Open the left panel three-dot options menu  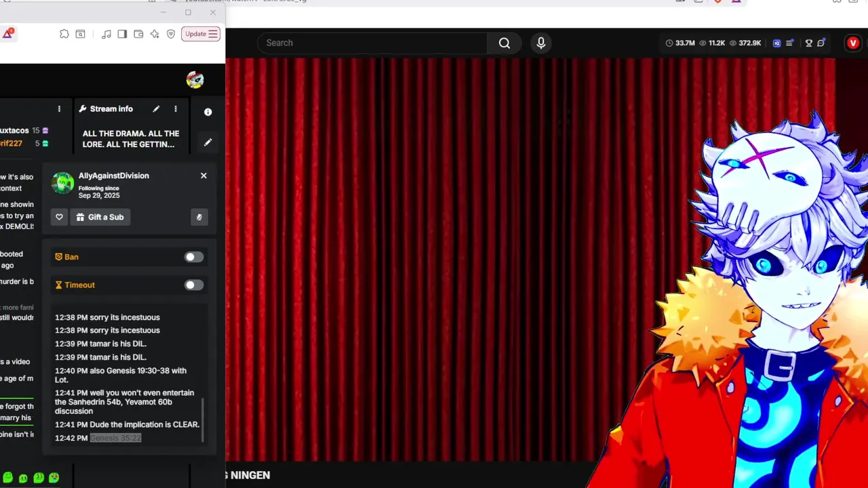click(59, 109)
